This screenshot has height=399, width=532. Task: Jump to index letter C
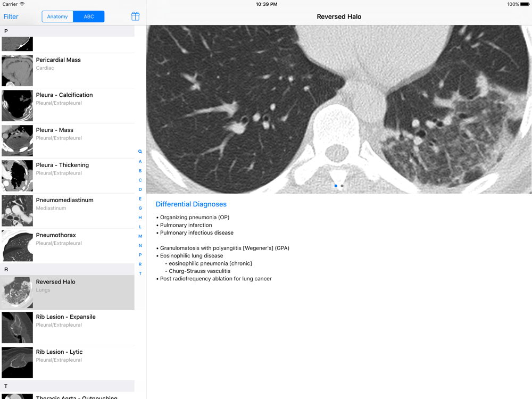pos(140,180)
